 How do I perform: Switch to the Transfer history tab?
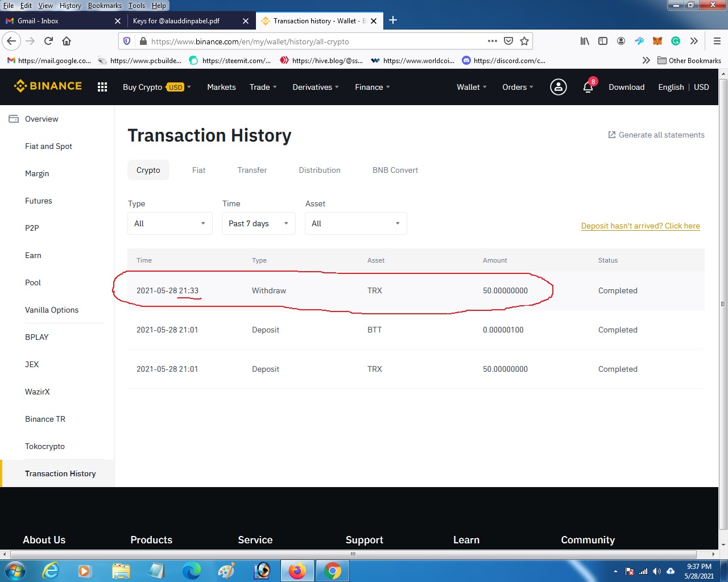pyautogui.click(x=252, y=170)
